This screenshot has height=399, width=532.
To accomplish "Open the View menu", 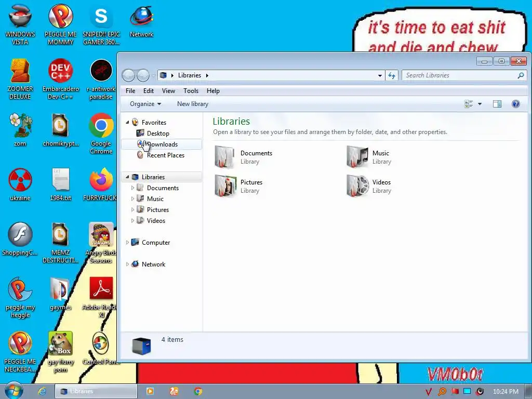I will coord(168,90).
